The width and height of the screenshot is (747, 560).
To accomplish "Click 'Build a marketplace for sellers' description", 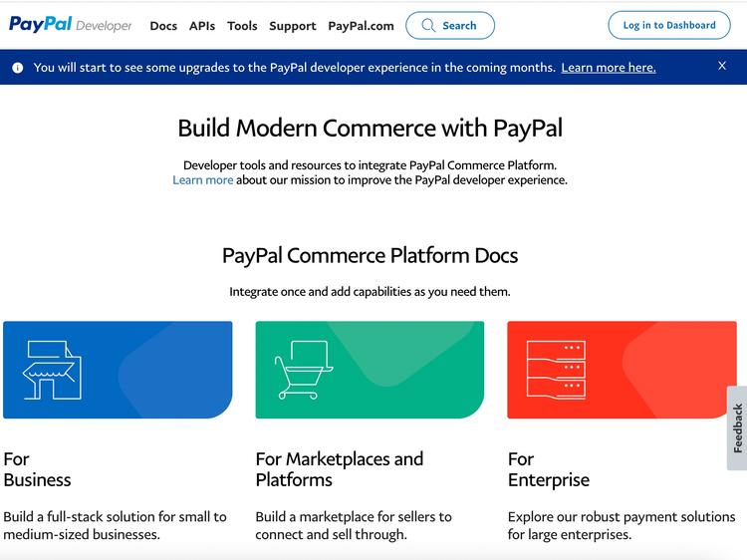I will (354, 526).
